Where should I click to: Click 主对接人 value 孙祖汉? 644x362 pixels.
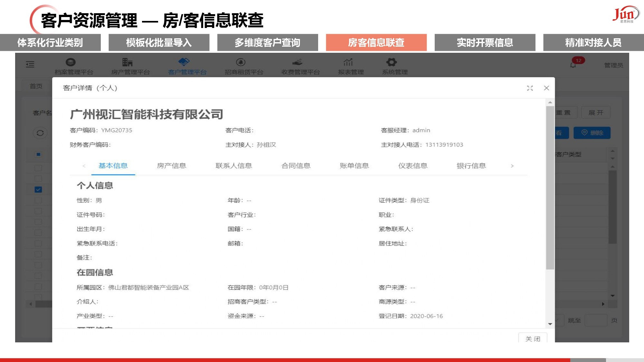(x=266, y=145)
